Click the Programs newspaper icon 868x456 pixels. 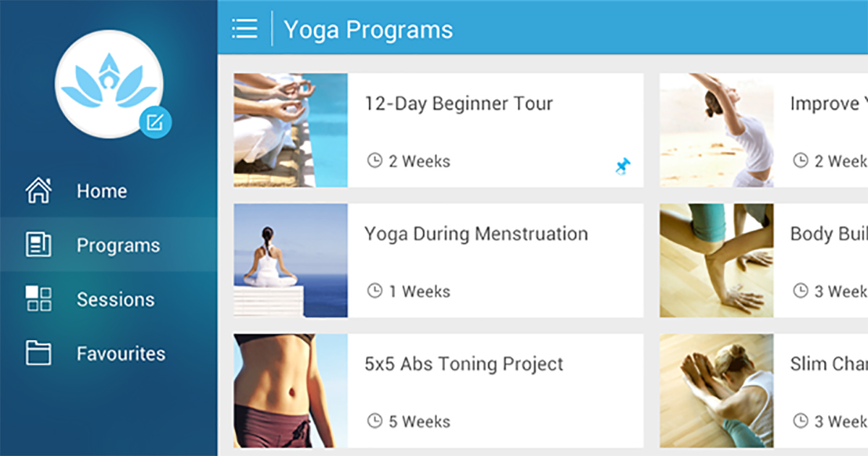[38, 245]
